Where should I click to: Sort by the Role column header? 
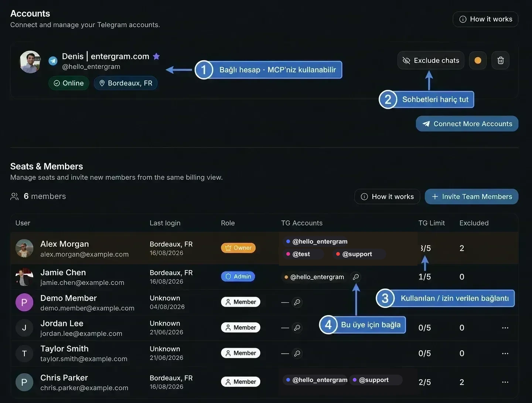[228, 223]
